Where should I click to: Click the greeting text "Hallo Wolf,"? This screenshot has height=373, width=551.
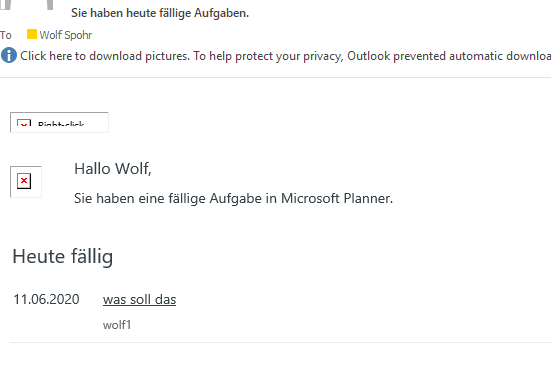tap(113, 169)
